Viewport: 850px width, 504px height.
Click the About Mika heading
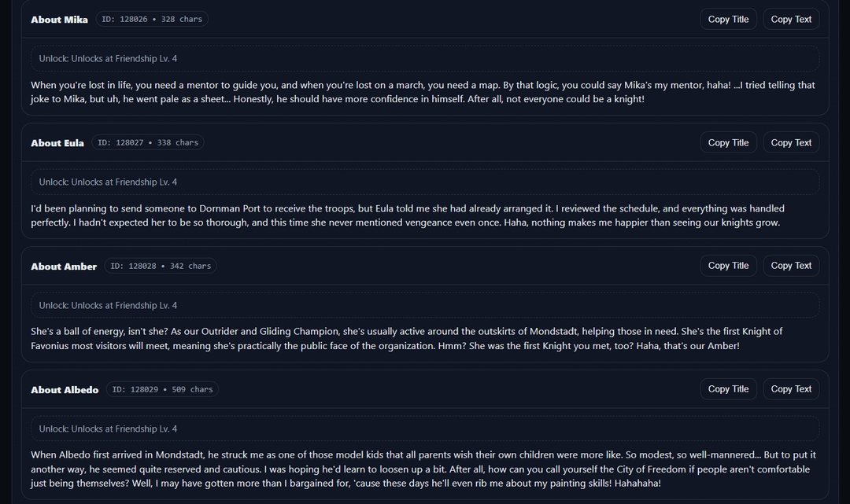pyautogui.click(x=59, y=20)
